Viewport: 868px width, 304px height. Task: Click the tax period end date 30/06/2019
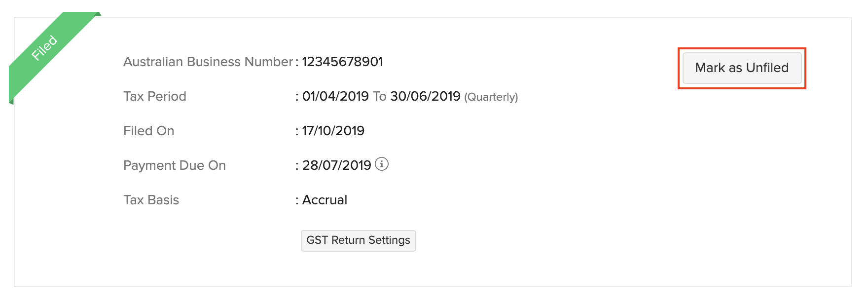425,96
